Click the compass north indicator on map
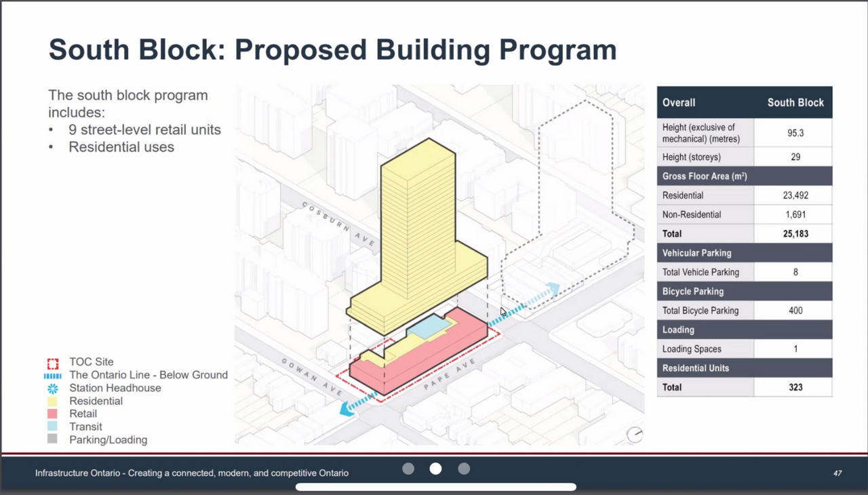 635,435
